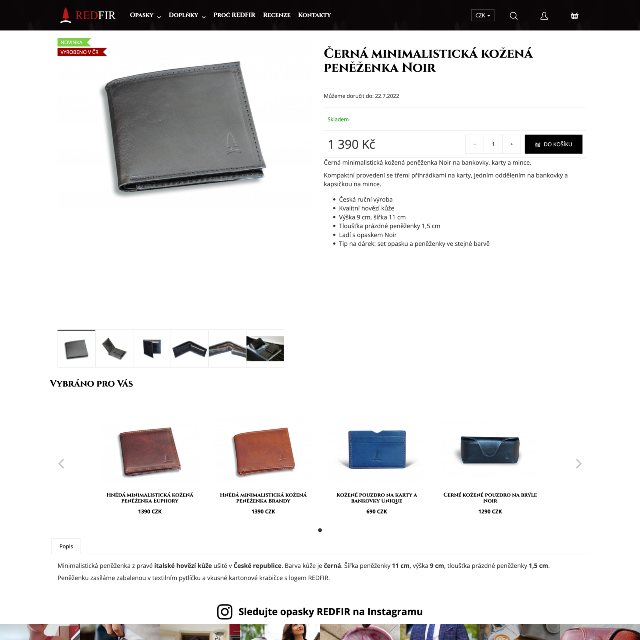Expand the Opasky menu
Image resolution: width=640 pixels, height=640 pixels.
tap(145, 15)
